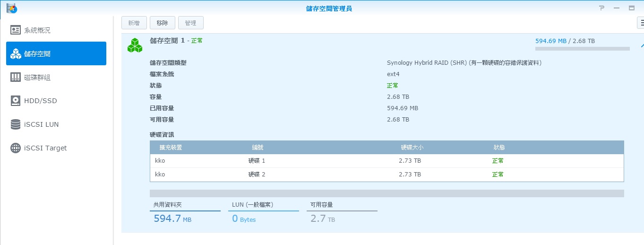The height and width of the screenshot is (245, 644).
Task: Open the 系統概況 menu item
Action: coord(56,30)
